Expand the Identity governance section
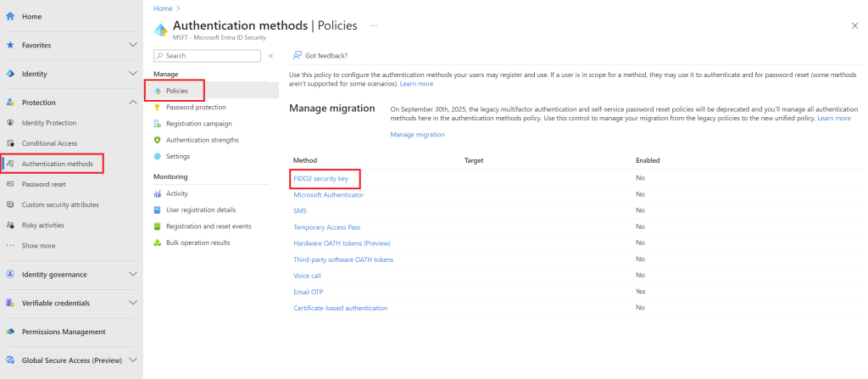868x379 pixels. (132, 275)
